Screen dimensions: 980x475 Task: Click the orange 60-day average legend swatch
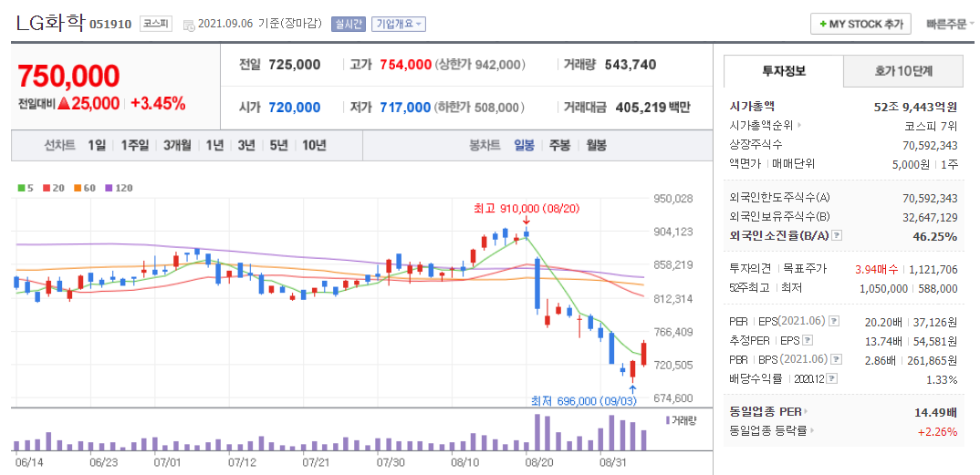77,187
